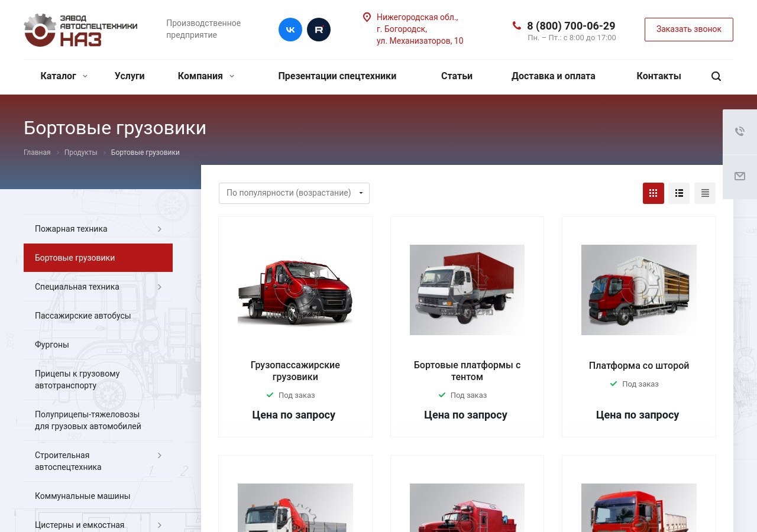The image size is (757, 532).
Task: Expand Пожарная техника sidebar submenu
Action: point(160,229)
